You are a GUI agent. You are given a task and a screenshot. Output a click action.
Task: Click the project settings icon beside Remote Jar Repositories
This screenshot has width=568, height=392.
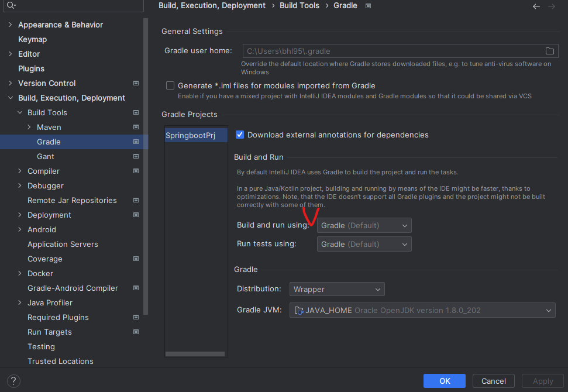pyautogui.click(x=136, y=200)
